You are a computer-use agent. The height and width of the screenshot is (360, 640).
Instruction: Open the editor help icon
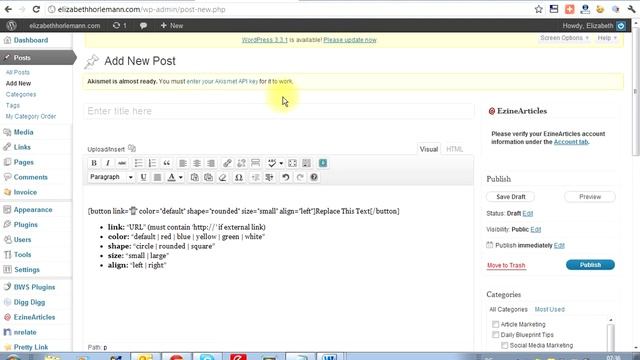pos(314,177)
